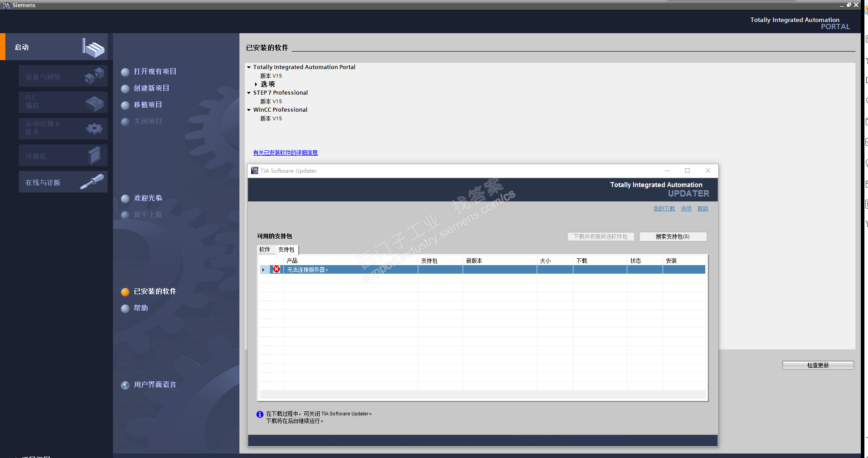Select WinCC Professional in the tree

point(280,110)
